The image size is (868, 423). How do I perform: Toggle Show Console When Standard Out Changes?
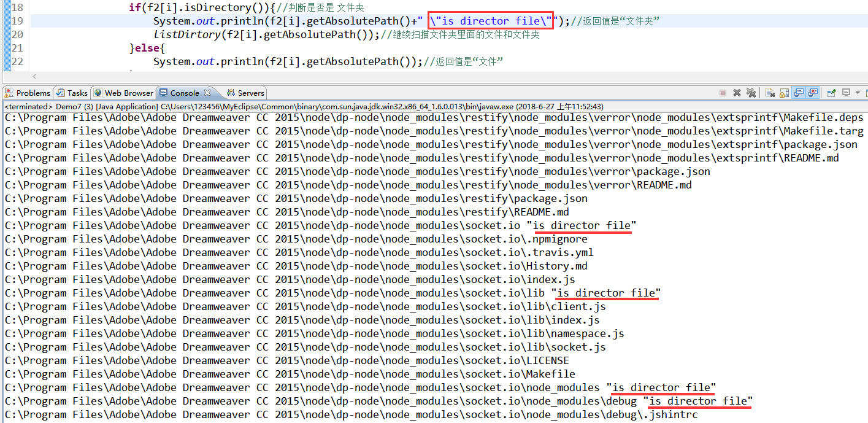pos(799,93)
